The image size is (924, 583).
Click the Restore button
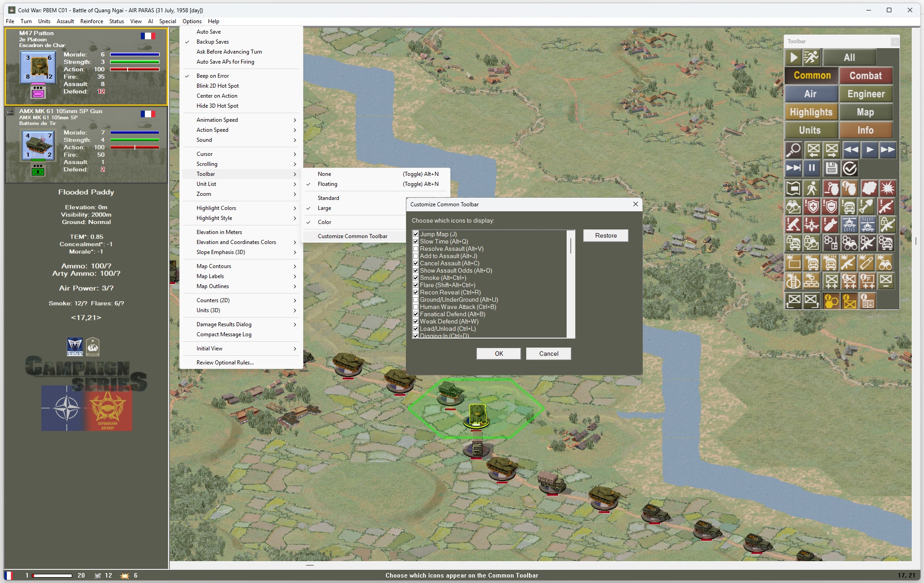pos(606,235)
